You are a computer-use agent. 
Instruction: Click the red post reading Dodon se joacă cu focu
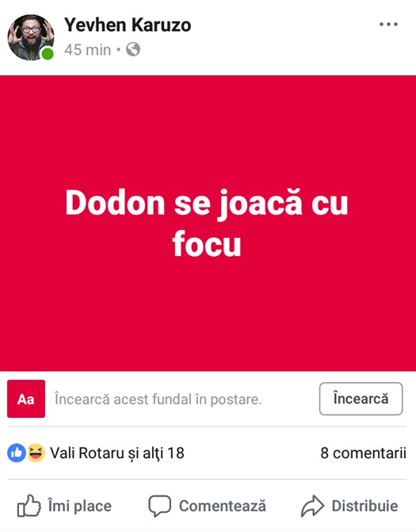(208, 224)
